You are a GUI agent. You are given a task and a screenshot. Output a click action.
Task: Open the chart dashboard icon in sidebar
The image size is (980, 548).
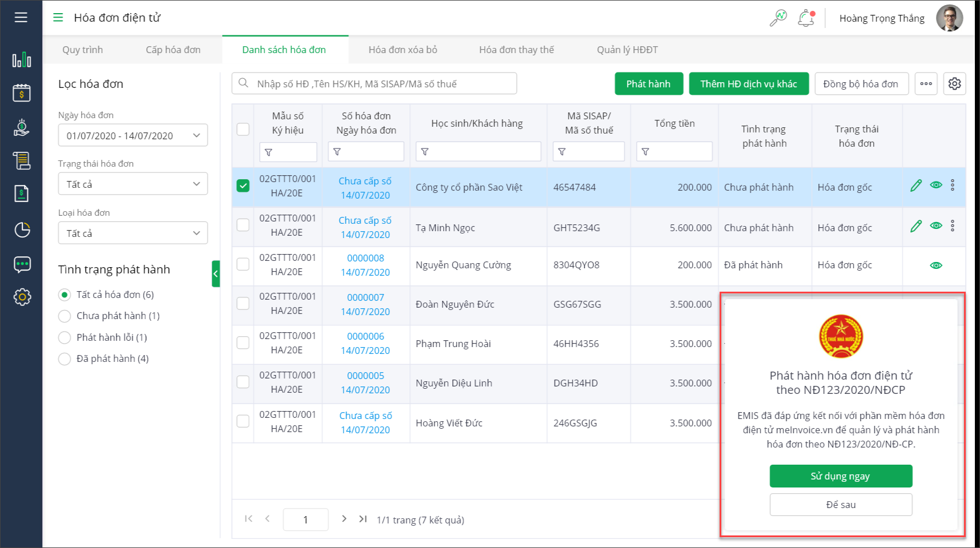(22, 59)
